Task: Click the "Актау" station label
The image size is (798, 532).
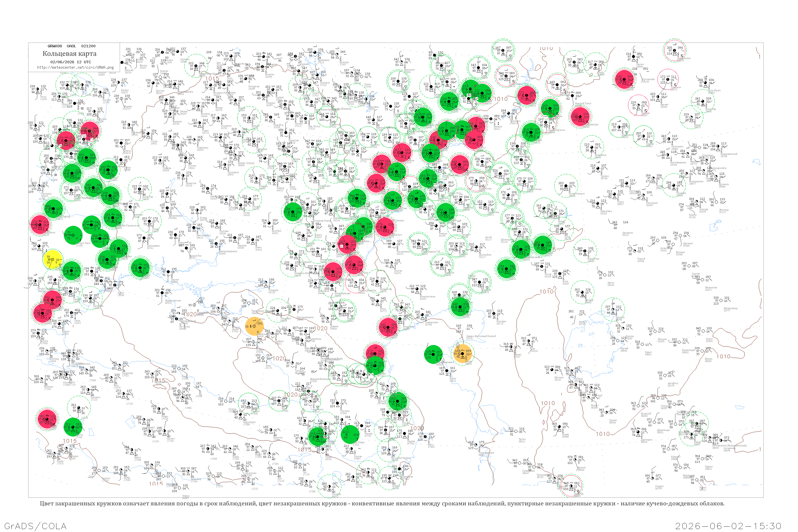Action: pyautogui.click(x=453, y=379)
